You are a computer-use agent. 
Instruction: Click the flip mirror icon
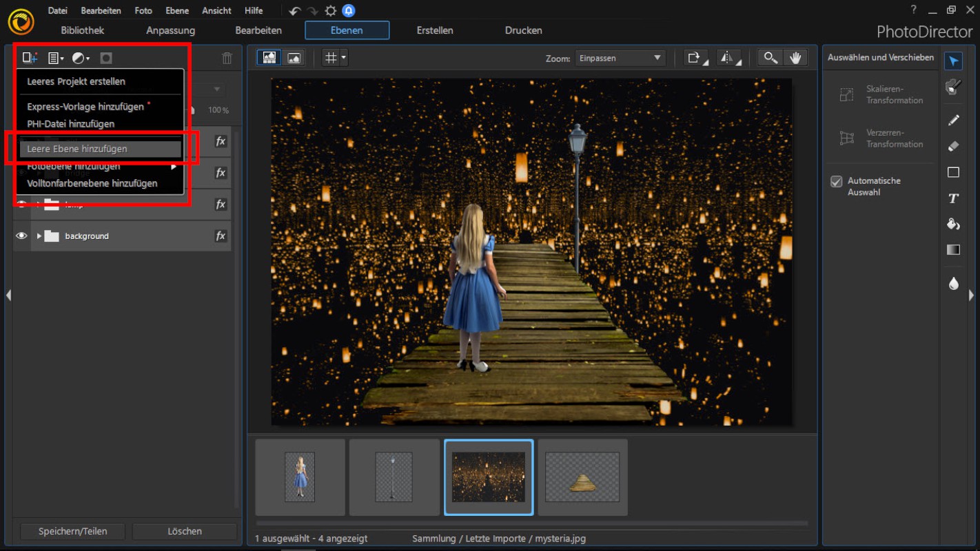tap(728, 58)
